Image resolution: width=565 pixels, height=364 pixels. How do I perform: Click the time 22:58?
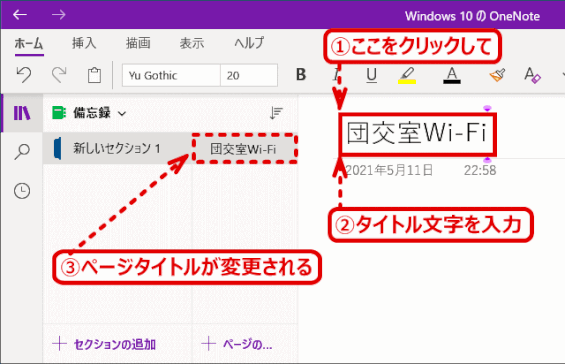tap(480, 170)
